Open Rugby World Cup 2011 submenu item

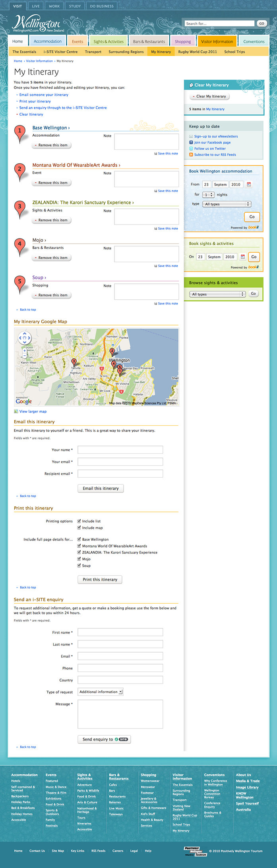(198, 52)
